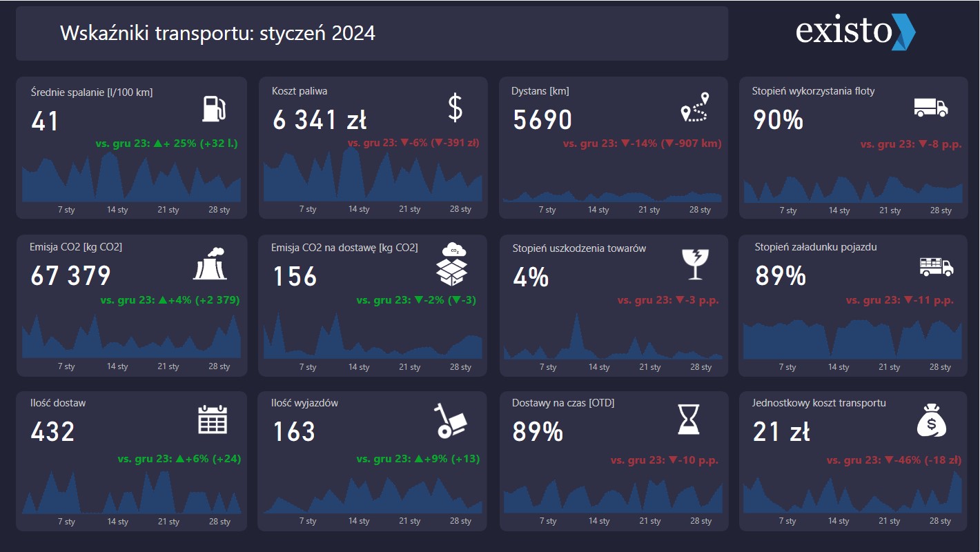
Task: Click the 90% fleet utilization value
Action: coord(778,120)
